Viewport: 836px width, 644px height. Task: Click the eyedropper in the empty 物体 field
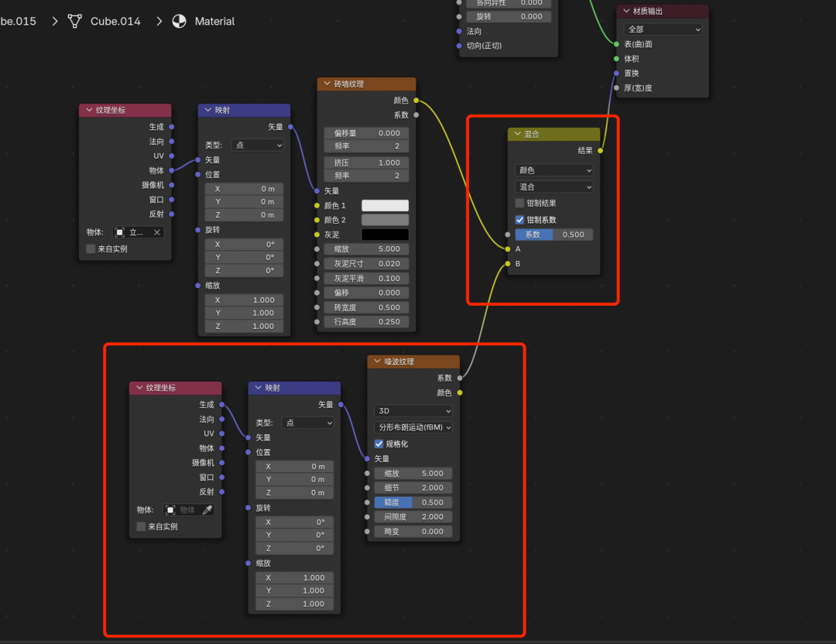[207, 510]
